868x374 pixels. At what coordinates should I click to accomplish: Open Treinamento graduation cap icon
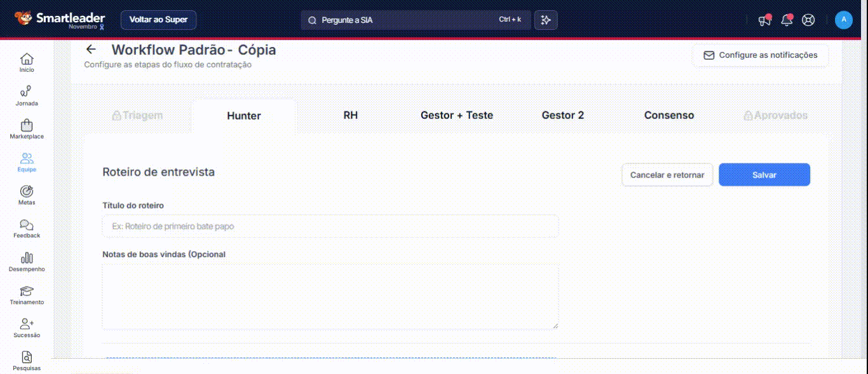click(x=27, y=291)
